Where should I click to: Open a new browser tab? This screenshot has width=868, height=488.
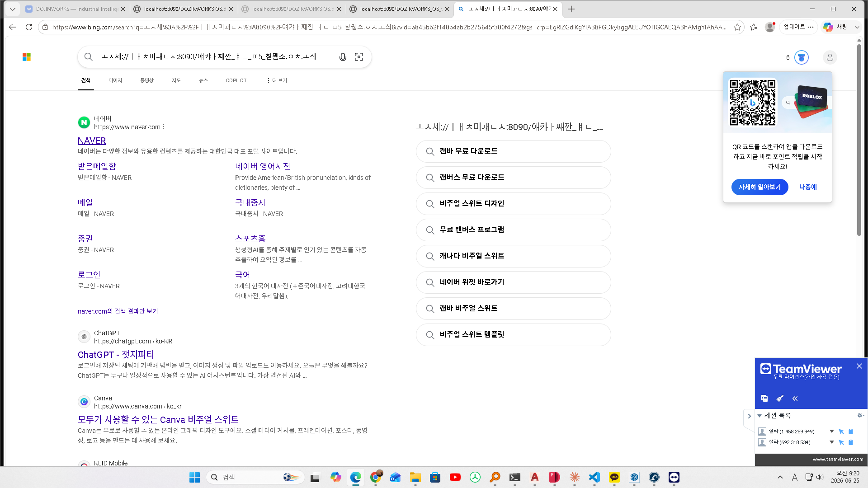coord(571,9)
